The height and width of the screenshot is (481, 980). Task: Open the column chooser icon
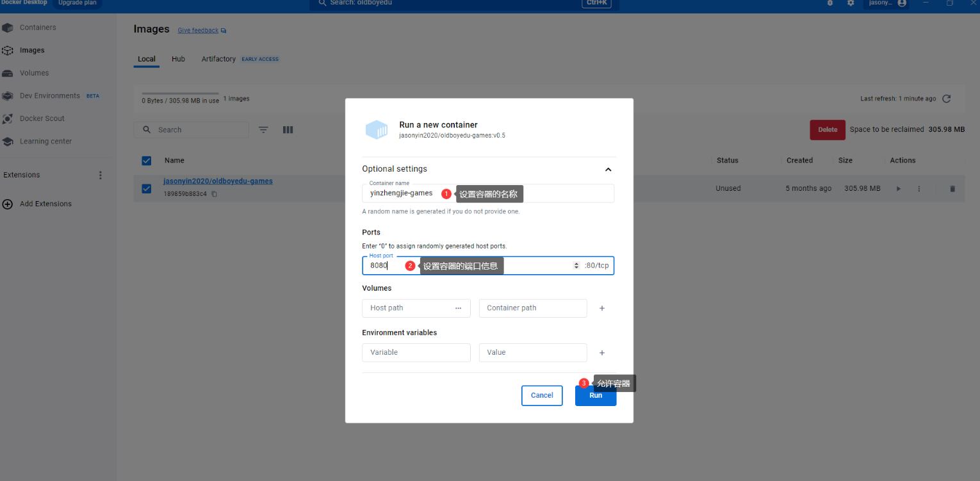[288, 129]
